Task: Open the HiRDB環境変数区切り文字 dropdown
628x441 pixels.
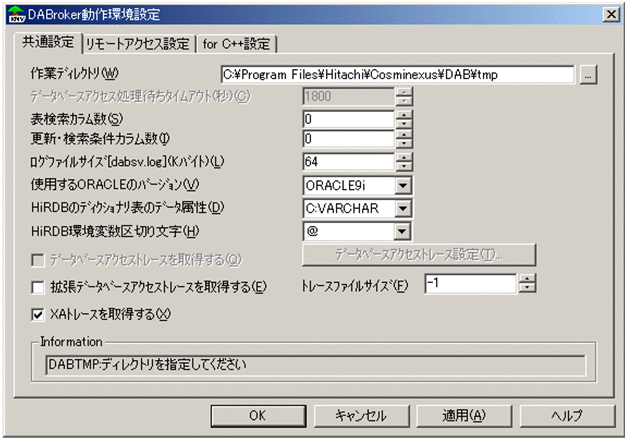Action: point(402,231)
